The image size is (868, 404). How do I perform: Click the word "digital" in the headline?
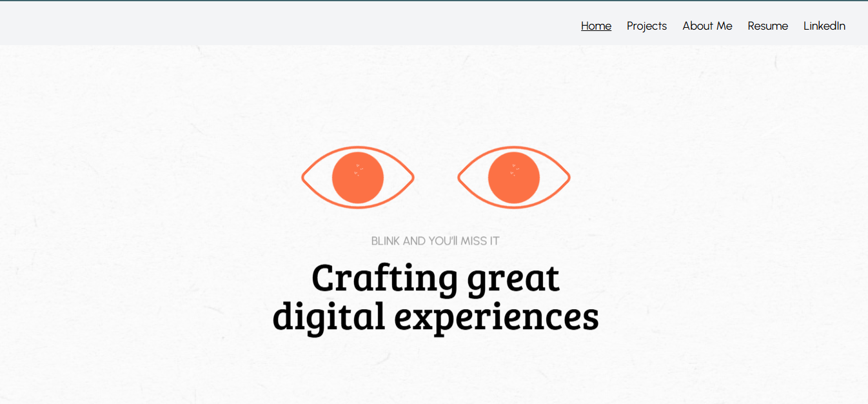328,316
